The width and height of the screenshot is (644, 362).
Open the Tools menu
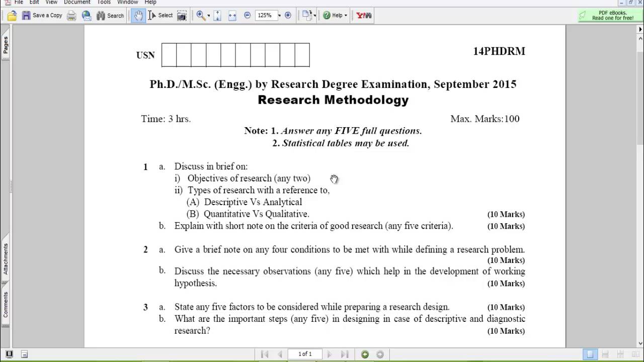coord(104,3)
